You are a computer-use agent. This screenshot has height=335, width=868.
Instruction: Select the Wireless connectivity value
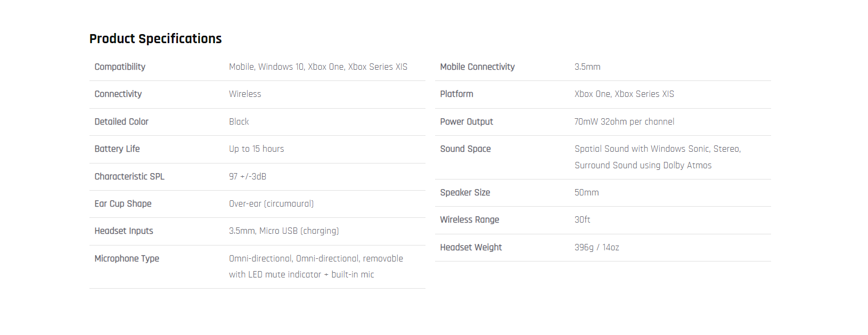pyautogui.click(x=245, y=94)
